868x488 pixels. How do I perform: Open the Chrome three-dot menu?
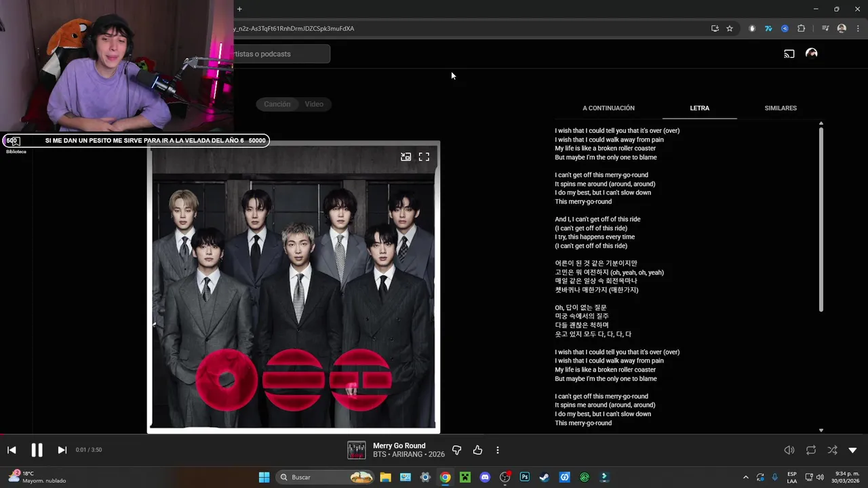click(x=859, y=28)
